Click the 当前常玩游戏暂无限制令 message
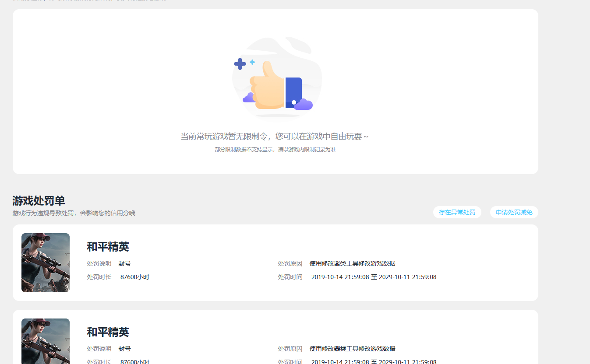This screenshot has width=590, height=364. [275, 136]
